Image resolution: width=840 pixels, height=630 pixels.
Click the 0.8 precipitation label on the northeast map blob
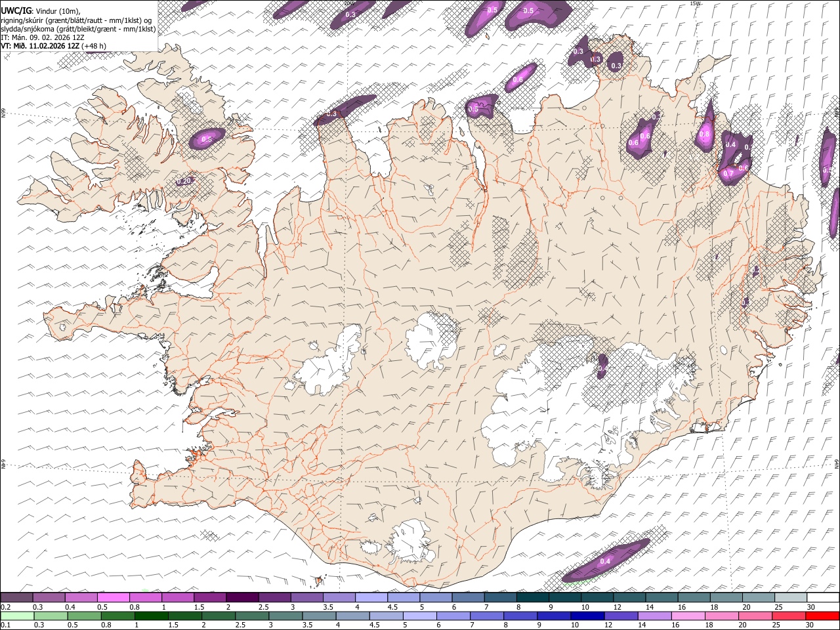pyautogui.click(x=704, y=134)
